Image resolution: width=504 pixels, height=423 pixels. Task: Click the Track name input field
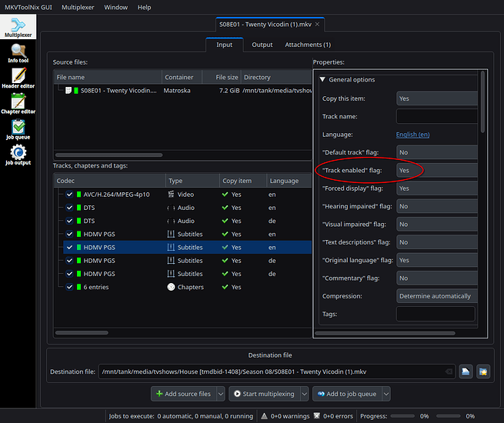pyautogui.click(x=437, y=116)
